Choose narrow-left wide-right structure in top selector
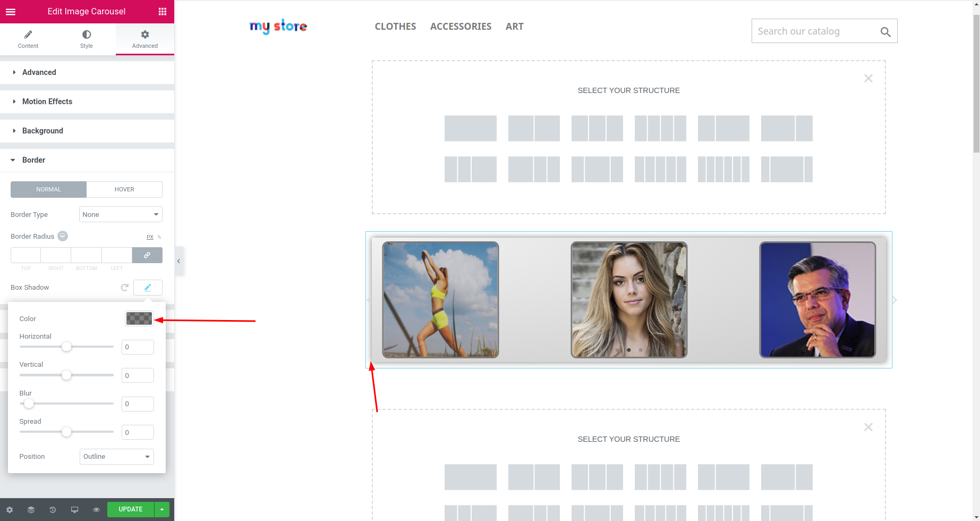The width and height of the screenshot is (980, 521). click(723, 128)
